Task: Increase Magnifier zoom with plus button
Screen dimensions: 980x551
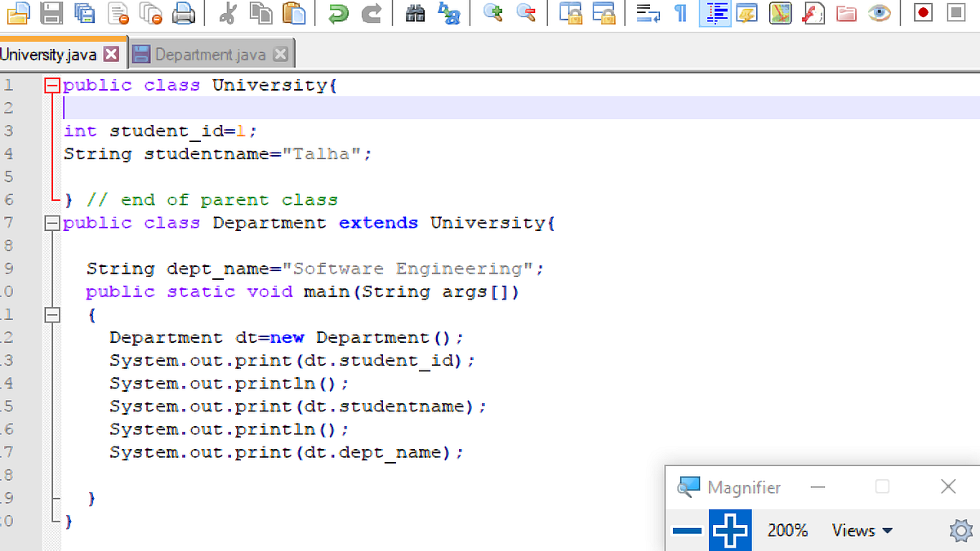Action: click(730, 530)
